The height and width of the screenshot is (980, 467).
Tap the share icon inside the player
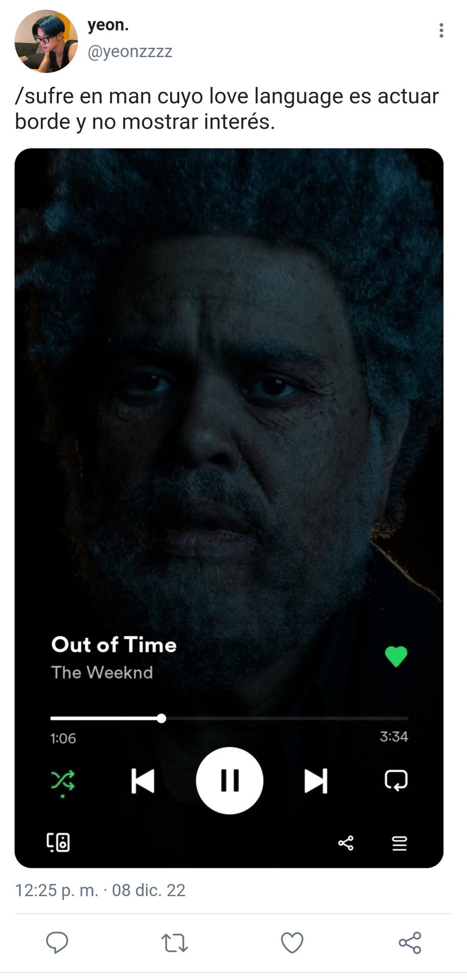point(346,843)
